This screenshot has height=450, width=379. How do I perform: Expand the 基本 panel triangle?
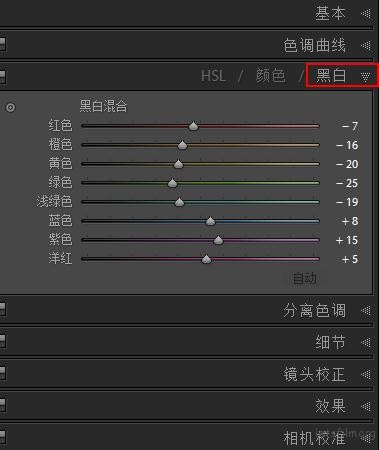tap(366, 14)
